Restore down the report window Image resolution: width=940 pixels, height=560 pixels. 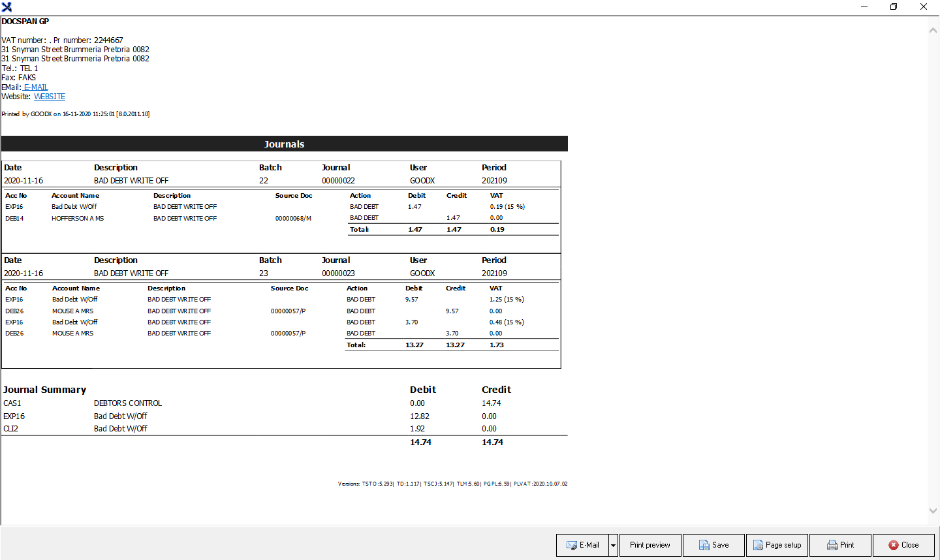click(x=894, y=7)
